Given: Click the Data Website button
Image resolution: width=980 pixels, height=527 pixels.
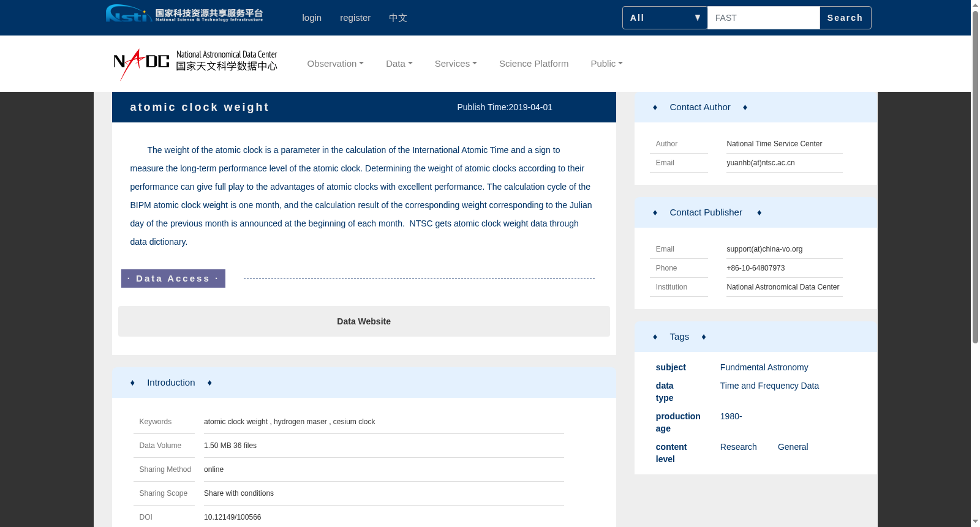Looking at the screenshot, I should [x=364, y=321].
